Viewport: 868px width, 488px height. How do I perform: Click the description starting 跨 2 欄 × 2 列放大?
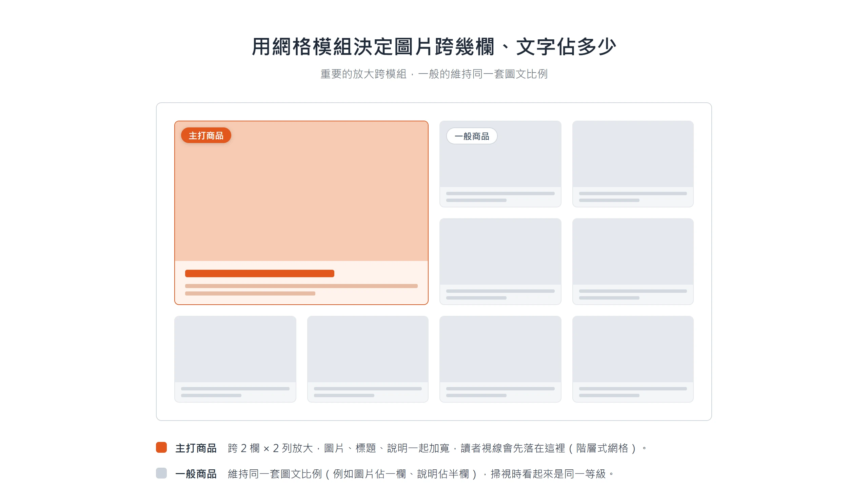[x=437, y=448]
